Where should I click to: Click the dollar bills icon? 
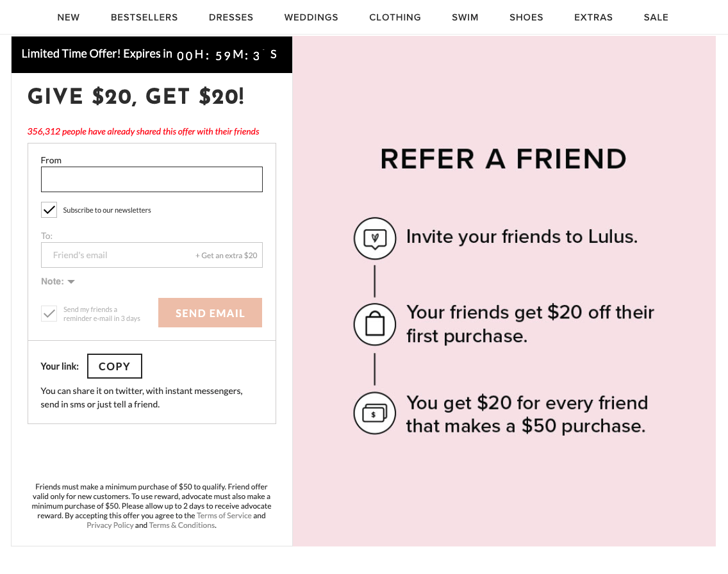(375, 413)
